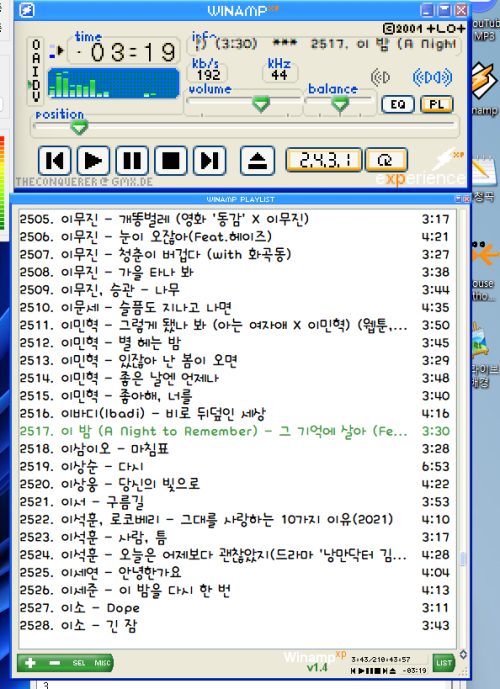Skip to the next track
The image size is (500, 689).
click(210, 160)
